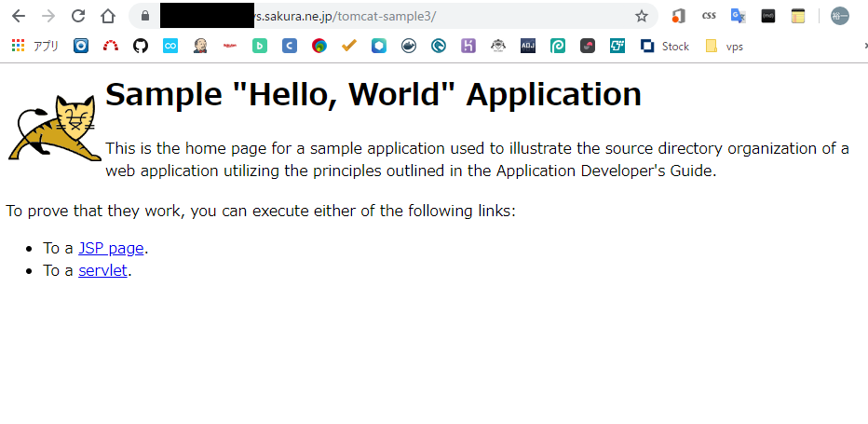Open the CSS extension in toolbar

(709, 16)
